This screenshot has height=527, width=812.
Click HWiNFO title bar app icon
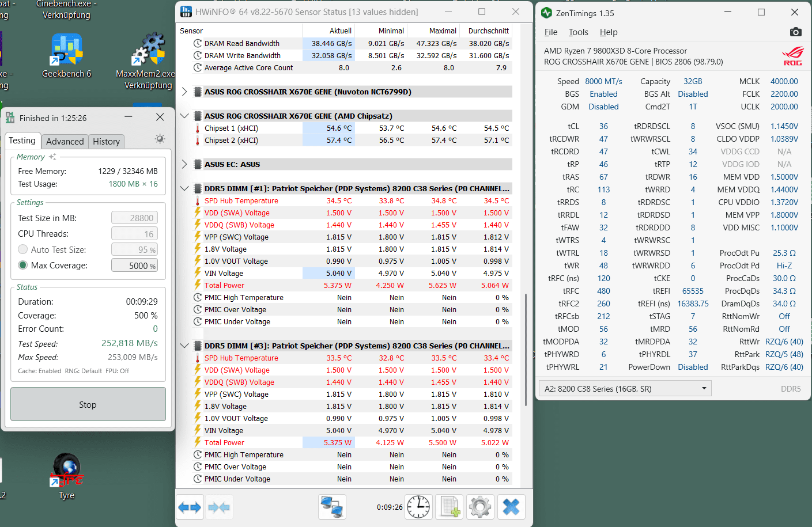click(186, 12)
